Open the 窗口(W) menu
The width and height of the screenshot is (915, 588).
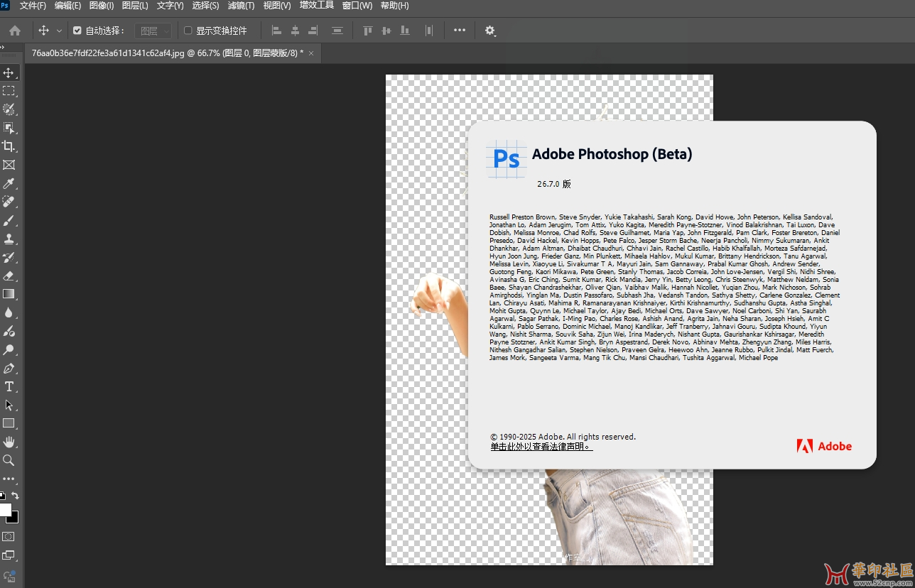click(x=357, y=6)
